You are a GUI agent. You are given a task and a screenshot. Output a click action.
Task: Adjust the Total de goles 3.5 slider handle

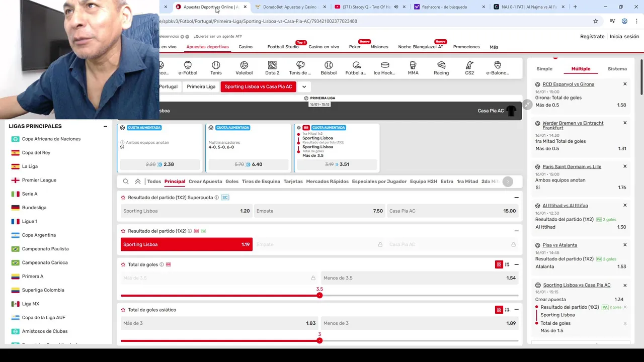[x=319, y=295]
